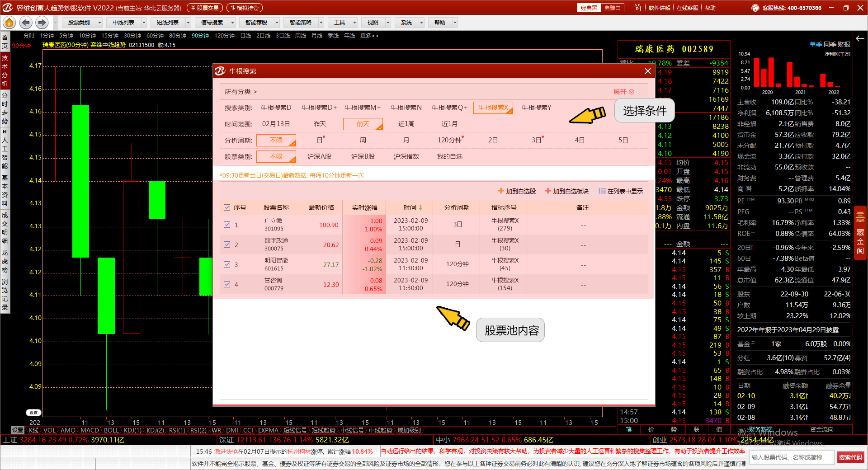Viewport: 868px width, 470px height.
Task: Switch theme to 经典黑
Action: pyautogui.click(x=589, y=8)
